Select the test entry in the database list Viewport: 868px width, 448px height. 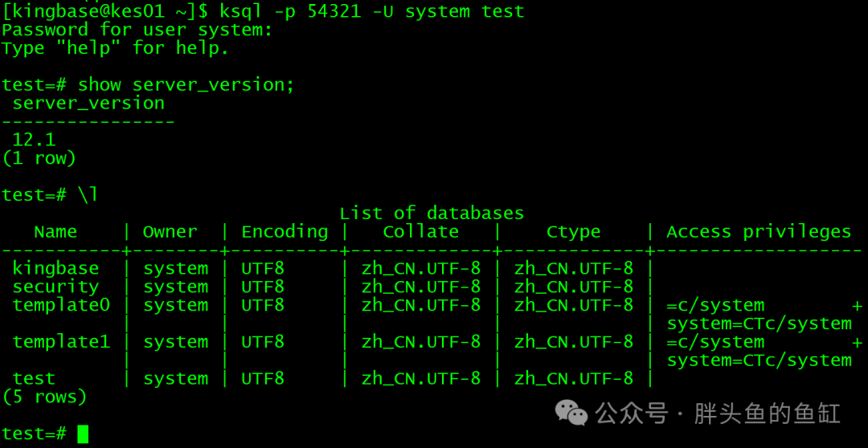point(34,378)
